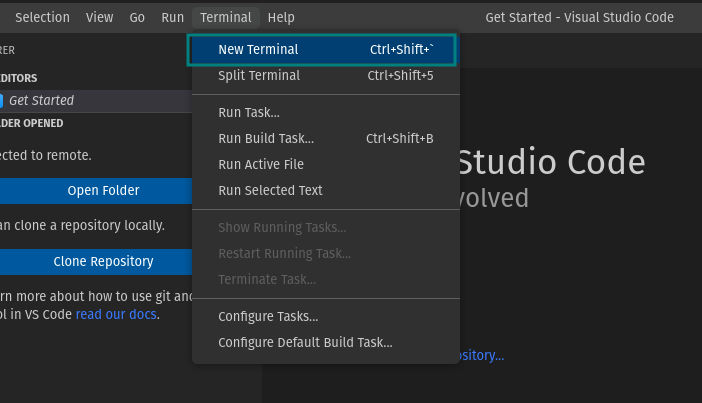Click the file icon beside Get Started
The height and width of the screenshot is (403, 702).
click(x=1, y=101)
